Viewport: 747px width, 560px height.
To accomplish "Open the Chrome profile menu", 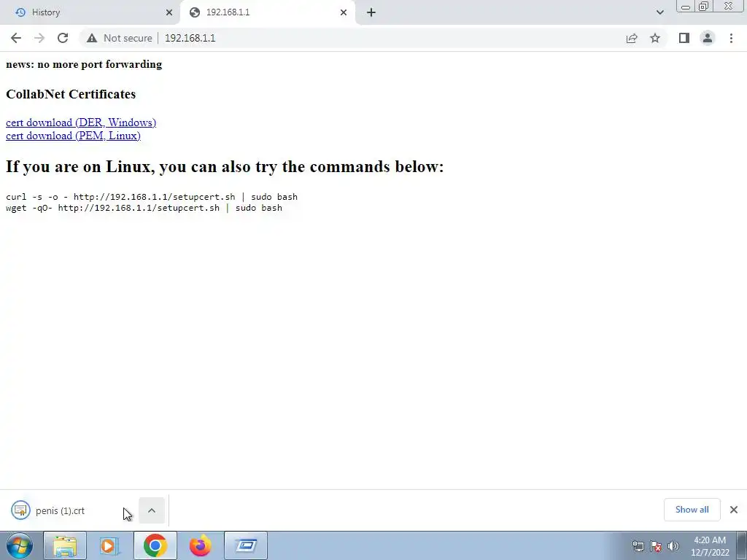I will point(708,38).
